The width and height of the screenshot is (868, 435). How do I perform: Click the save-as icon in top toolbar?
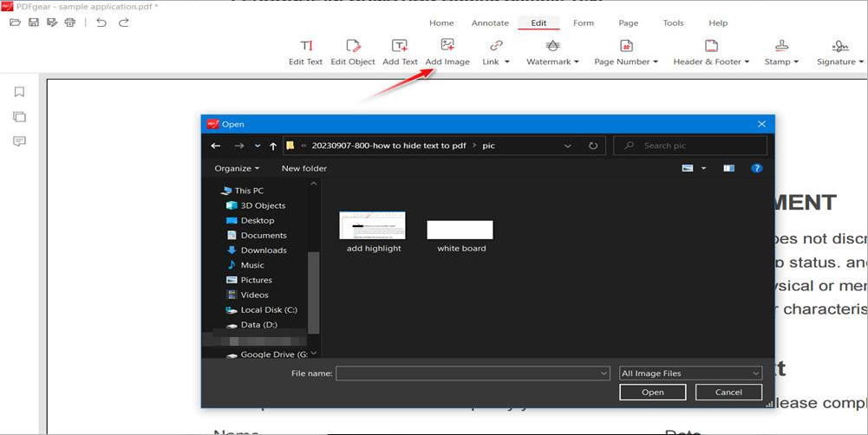coord(52,23)
